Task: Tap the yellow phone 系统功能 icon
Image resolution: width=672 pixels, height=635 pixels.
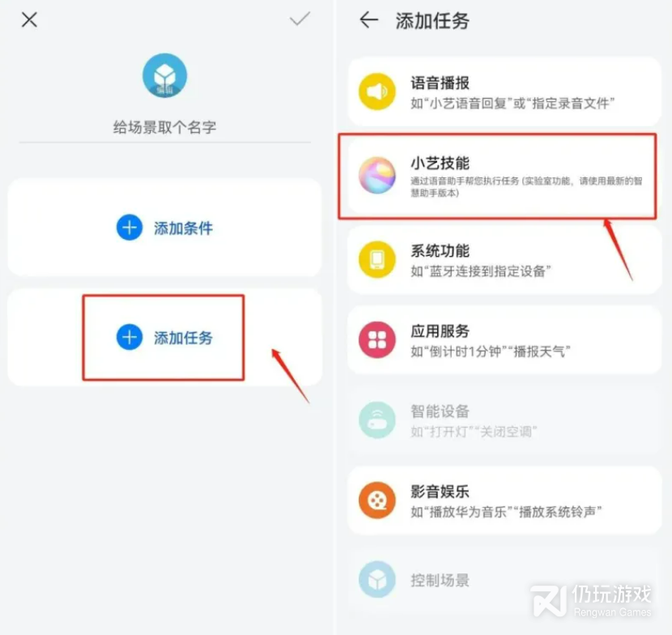Action: tap(377, 259)
